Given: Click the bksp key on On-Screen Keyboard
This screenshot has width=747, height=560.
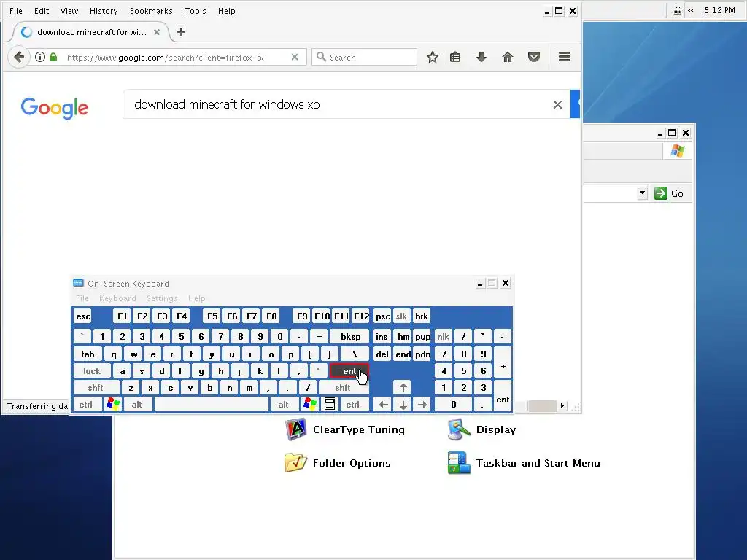Looking at the screenshot, I should tap(350, 337).
